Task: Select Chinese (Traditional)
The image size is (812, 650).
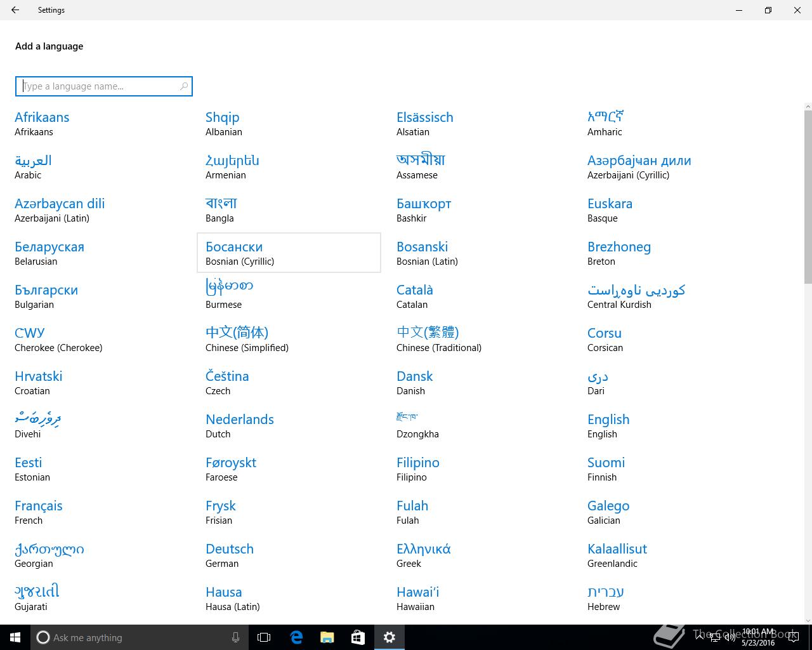Action: coord(480,339)
